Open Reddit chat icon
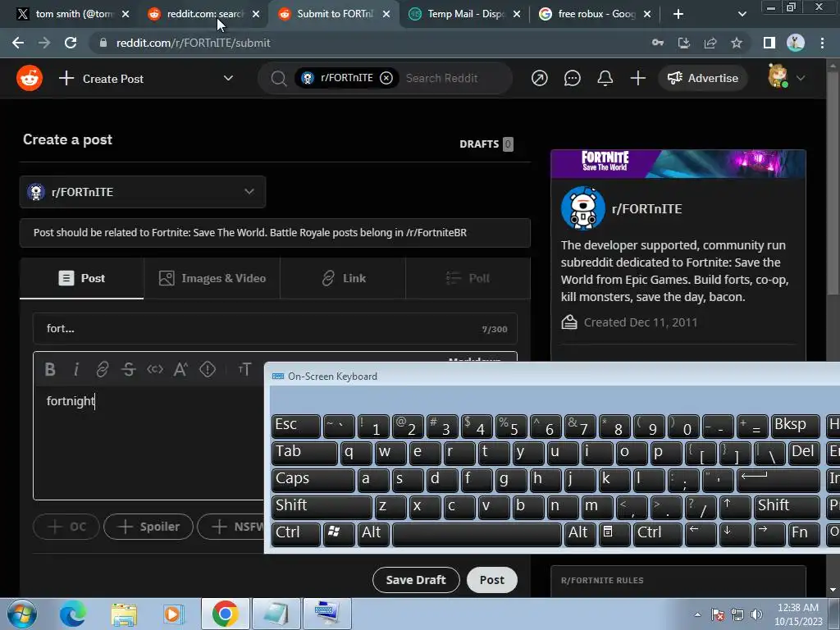 click(x=572, y=78)
